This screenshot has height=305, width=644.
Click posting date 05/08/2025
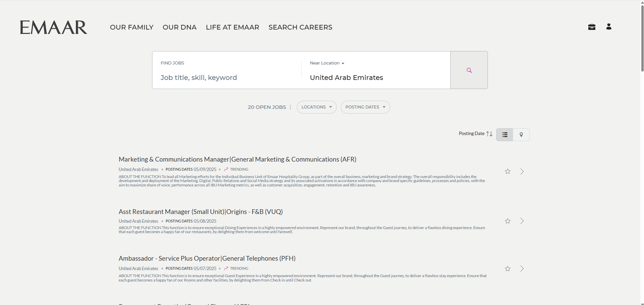click(205, 221)
